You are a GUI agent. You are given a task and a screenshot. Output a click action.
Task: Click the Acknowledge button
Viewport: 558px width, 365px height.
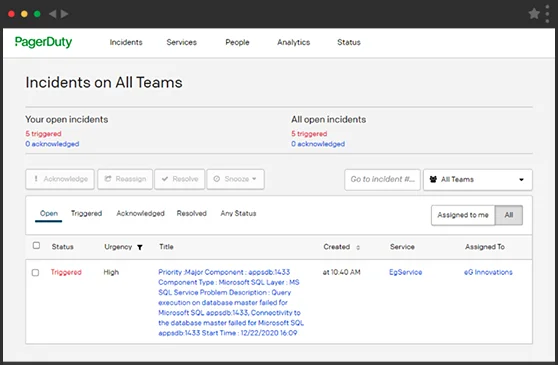(x=60, y=179)
